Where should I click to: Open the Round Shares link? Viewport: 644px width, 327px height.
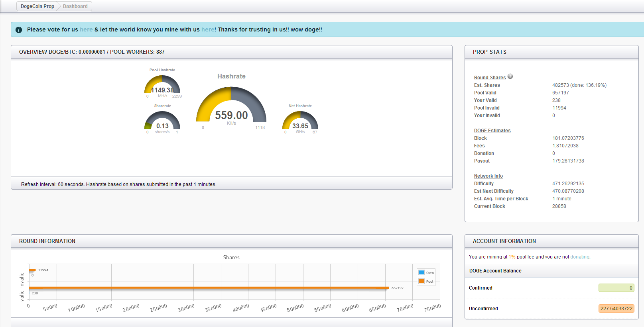click(490, 78)
